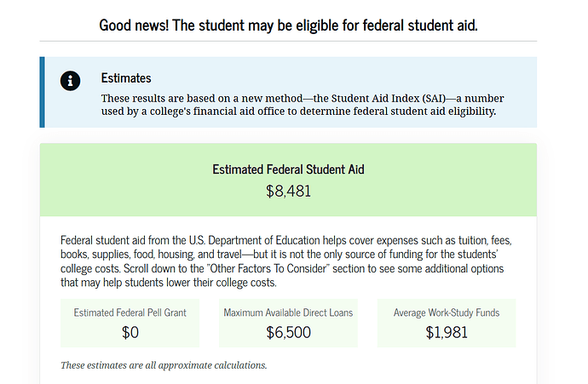588x384 pixels.
Task: Click the "Estimated Federal Pell Grant" label
Action: 130,312
